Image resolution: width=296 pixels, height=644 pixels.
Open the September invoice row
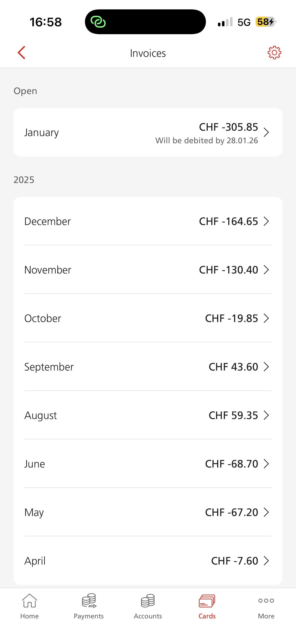(x=148, y=367)
